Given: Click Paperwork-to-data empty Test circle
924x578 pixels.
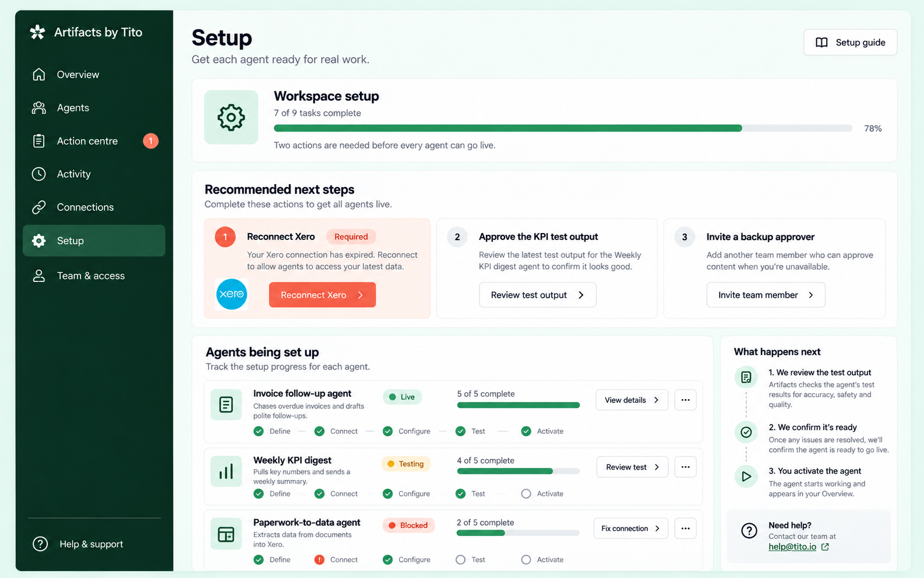Looking at the screenshot, I should (460, 559).
